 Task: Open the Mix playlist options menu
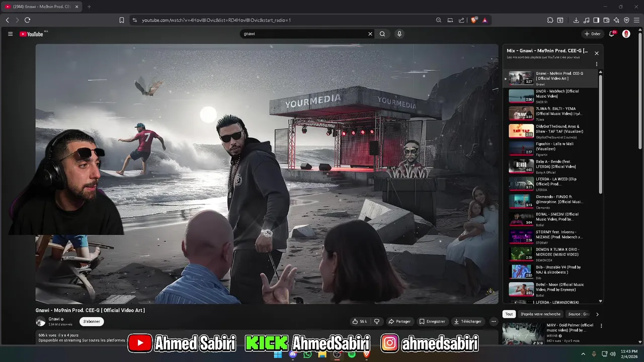597,64
